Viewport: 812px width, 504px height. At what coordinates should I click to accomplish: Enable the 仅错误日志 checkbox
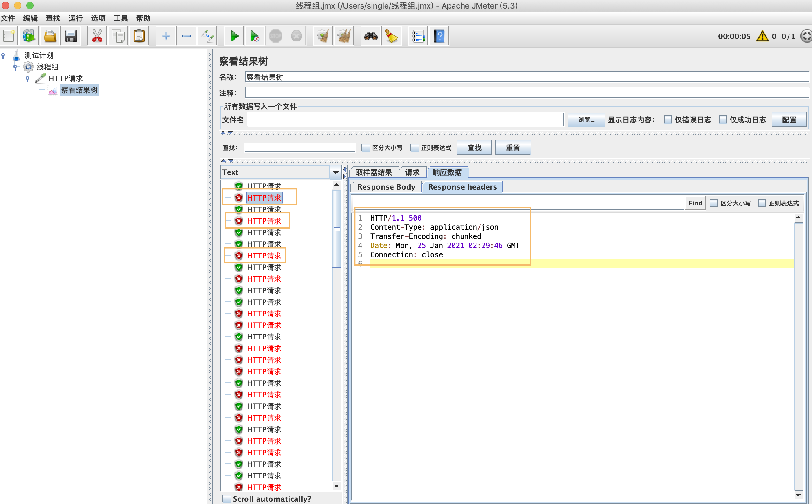(x=667, y=120)
